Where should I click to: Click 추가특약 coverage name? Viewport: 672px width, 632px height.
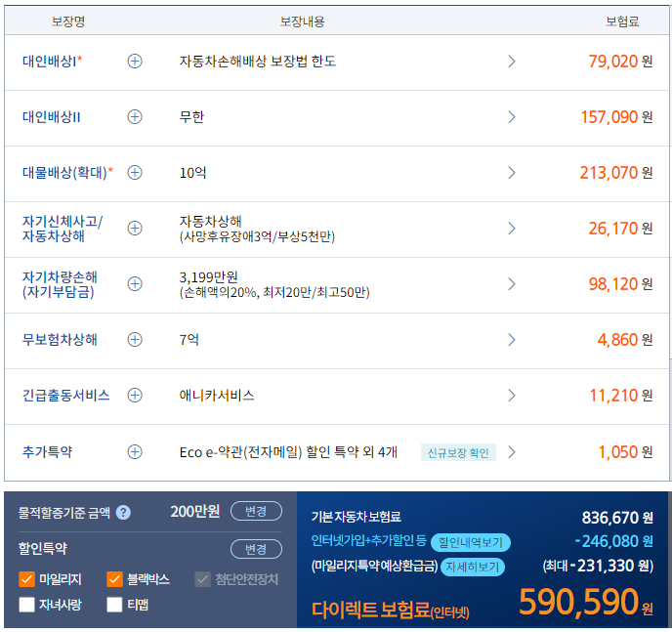(48, 452)
